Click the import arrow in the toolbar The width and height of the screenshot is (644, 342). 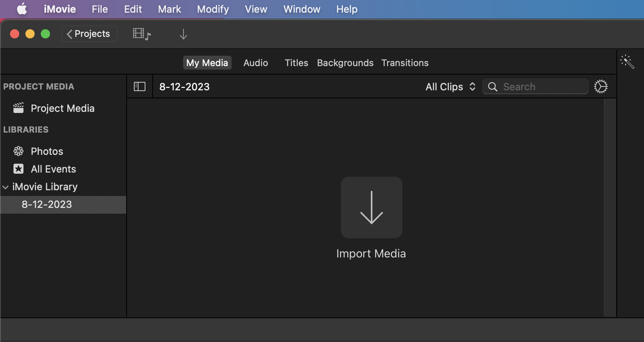[x=184, y=34]
